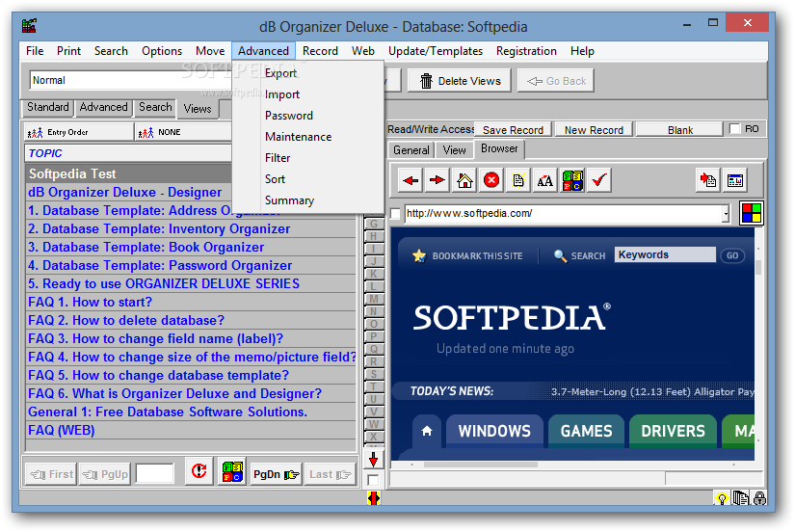Open the File menu

[35, 51]
